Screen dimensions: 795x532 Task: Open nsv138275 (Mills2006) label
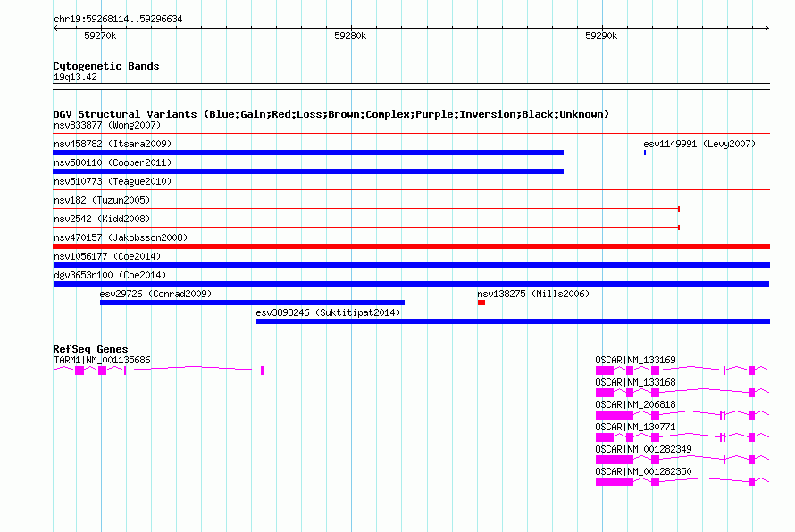point(533,294)
